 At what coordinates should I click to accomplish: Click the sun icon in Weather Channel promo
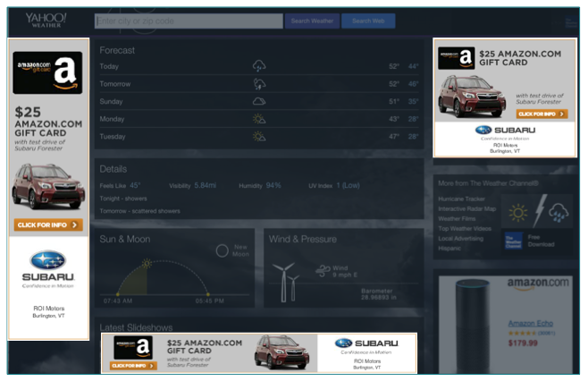point(518,213)
